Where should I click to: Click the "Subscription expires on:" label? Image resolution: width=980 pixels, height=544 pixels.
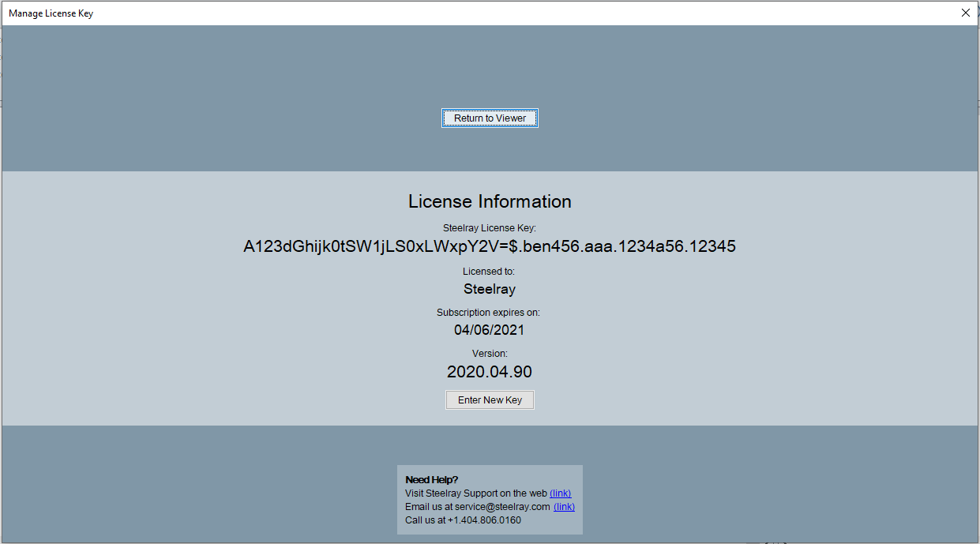(x=488, y=313)
